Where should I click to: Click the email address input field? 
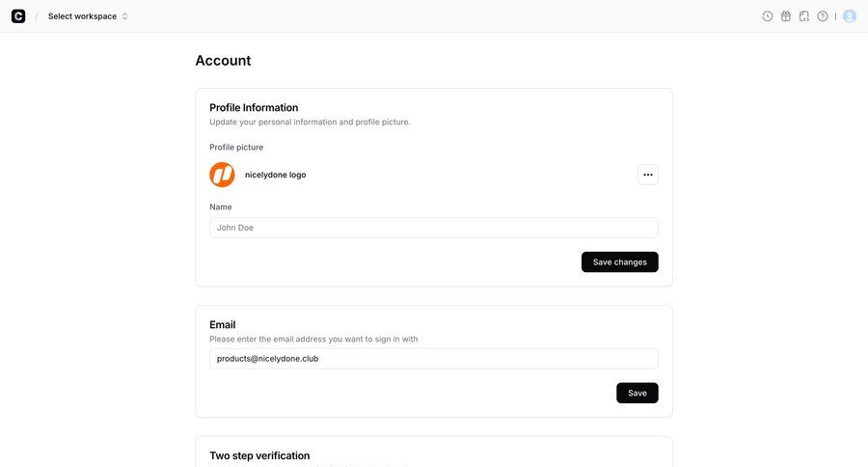click(434, 359)
